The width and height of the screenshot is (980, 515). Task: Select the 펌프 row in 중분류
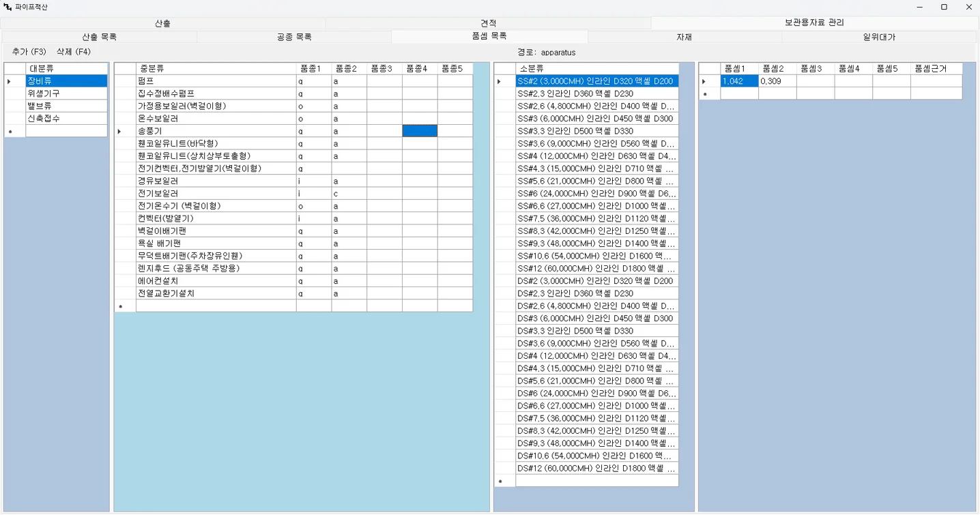tap(216, 81)
